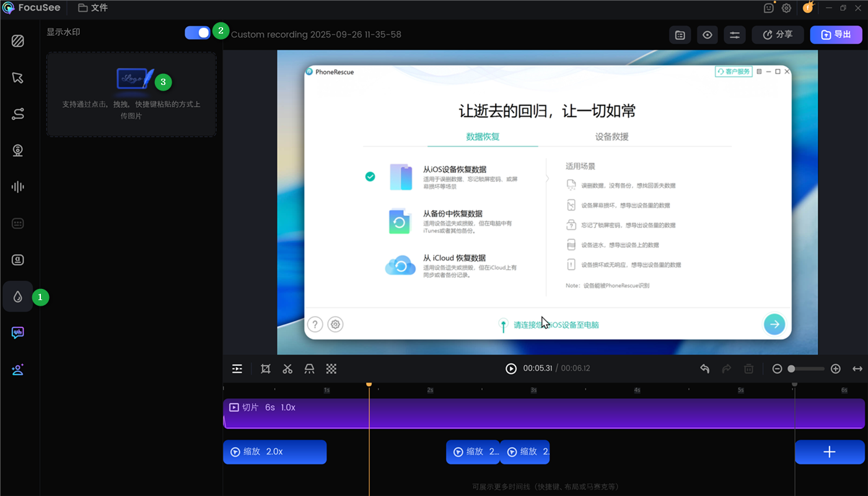Screen dimensions: 868x496
Task: Switch to 设备救援 tab in PhoneRescue preview
Action: coord(612,136)
